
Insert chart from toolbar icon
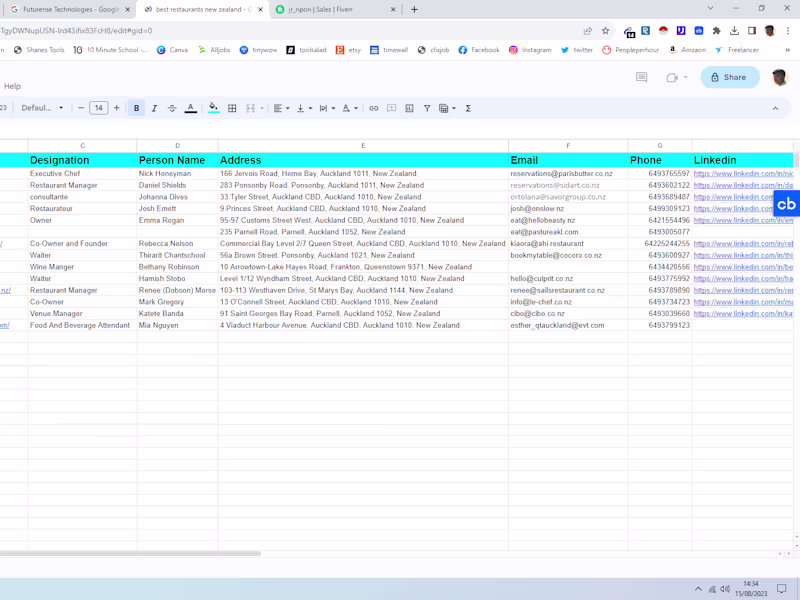coord(409,108)
